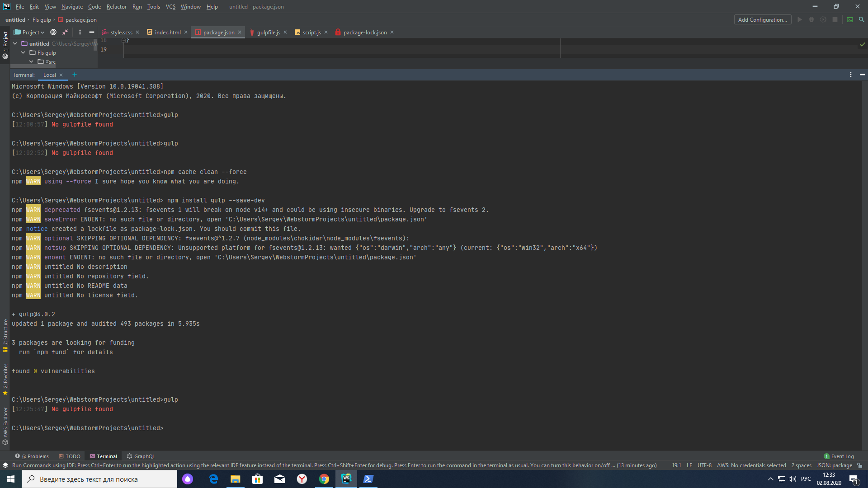Screen dimensions: 868x488
Task: Click the Run with Coverage icon
Action: coord(823,19)
